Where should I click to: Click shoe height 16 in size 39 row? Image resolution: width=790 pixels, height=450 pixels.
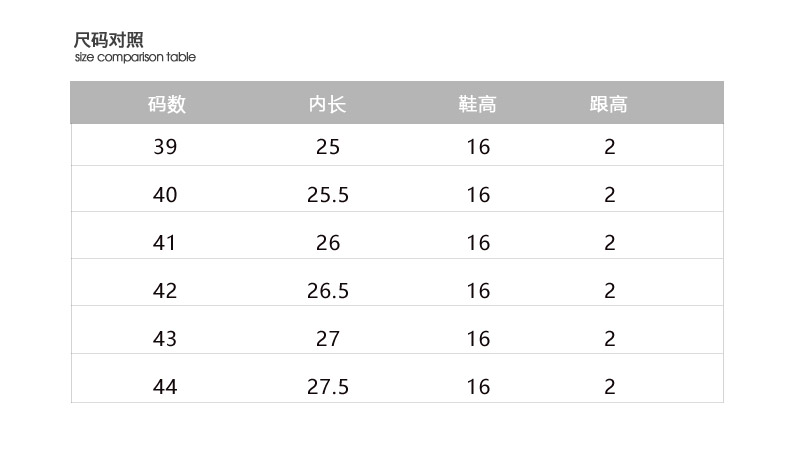(x=478, y=147)
